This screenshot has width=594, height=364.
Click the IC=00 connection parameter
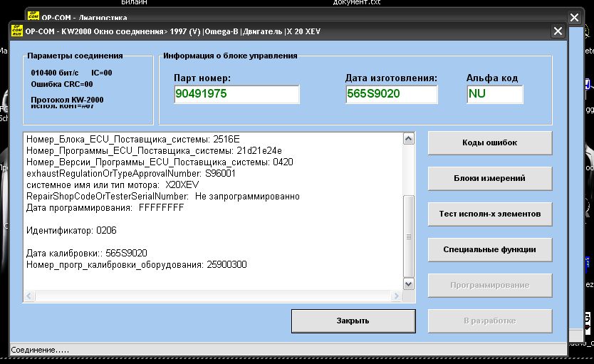(102, 73)
